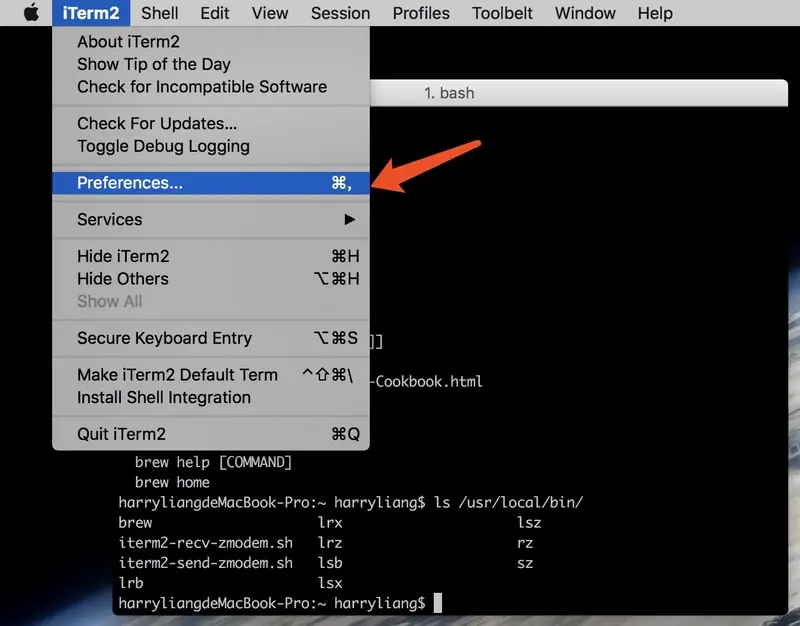800x626 pixels.
Task: Choose Check For Updates...
Action: click(211, 123)
